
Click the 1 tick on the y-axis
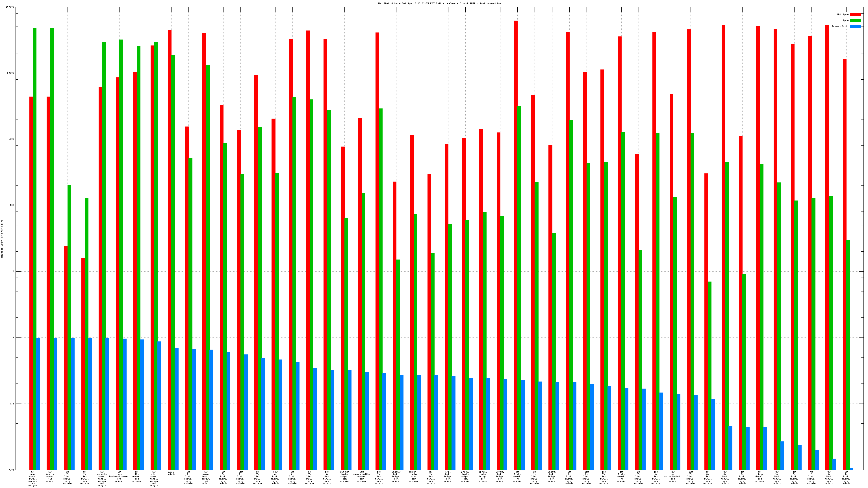(14, 337)
